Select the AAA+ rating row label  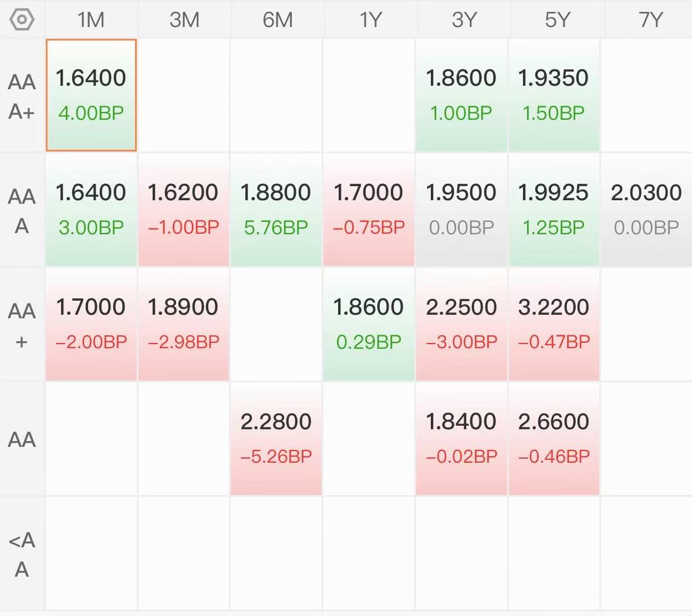coord(22,95)
